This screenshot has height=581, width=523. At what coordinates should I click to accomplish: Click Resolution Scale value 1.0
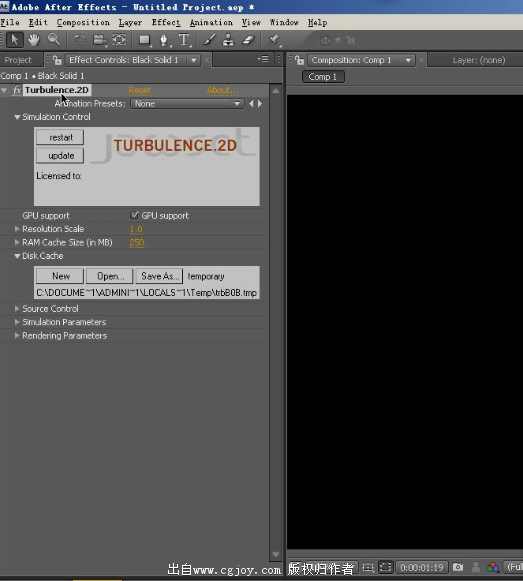(136, 229)
